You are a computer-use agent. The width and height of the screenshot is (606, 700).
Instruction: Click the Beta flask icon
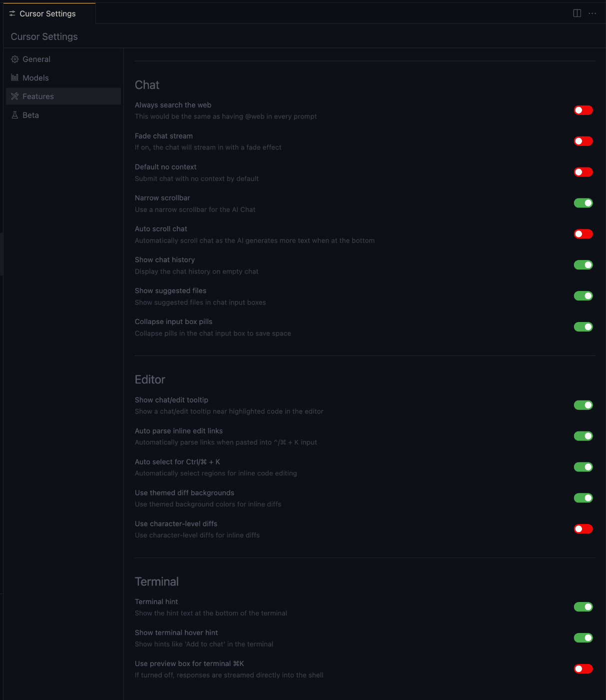[15, 115]
